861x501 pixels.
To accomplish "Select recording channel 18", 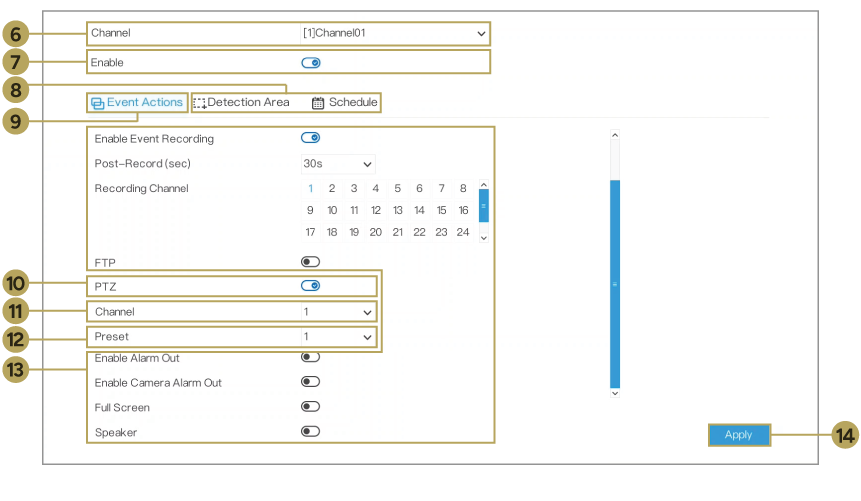I will (x=332, y=232).
